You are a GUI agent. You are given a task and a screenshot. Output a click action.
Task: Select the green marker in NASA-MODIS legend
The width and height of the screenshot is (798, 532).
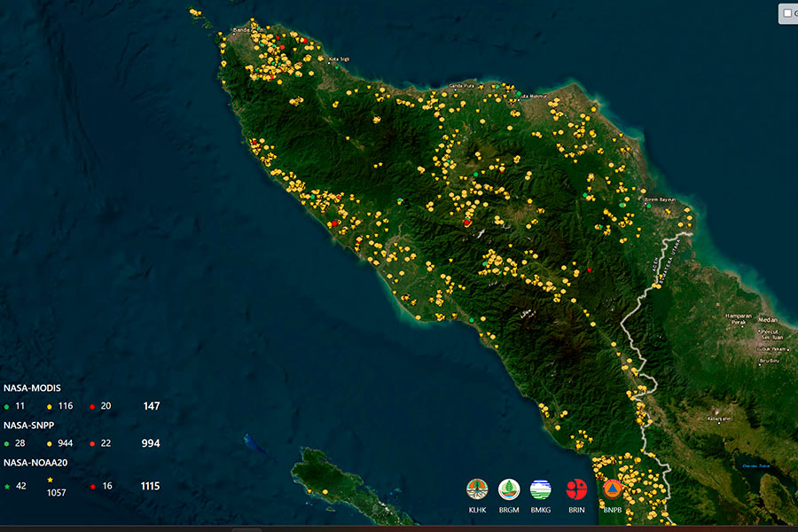(x=6, y=406)
